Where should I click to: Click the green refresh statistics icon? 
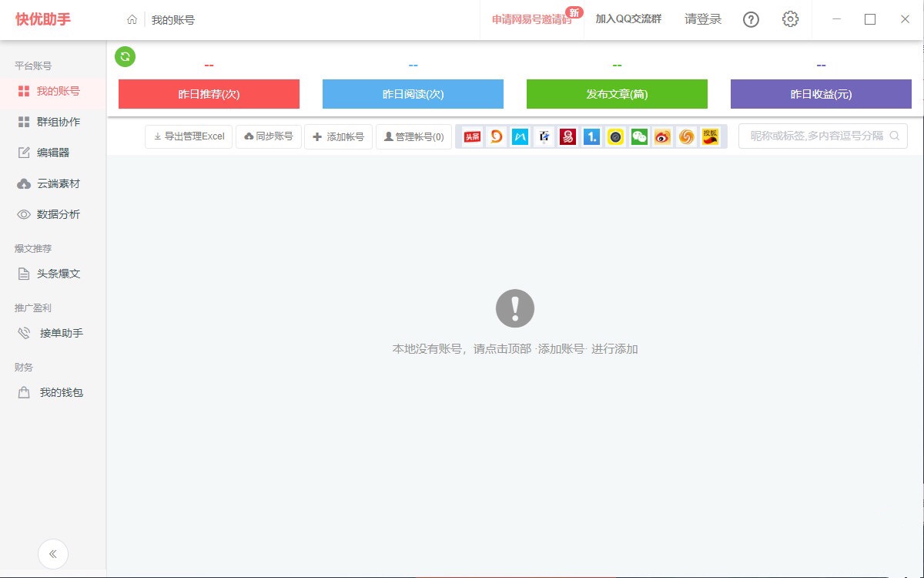coord(125,56)
